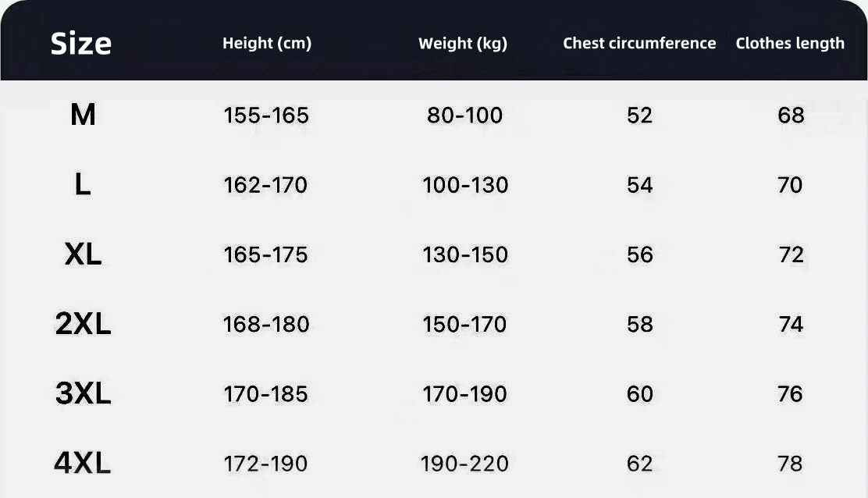
Task: Select the Height (cm) column header
Action: coord(267,44)
